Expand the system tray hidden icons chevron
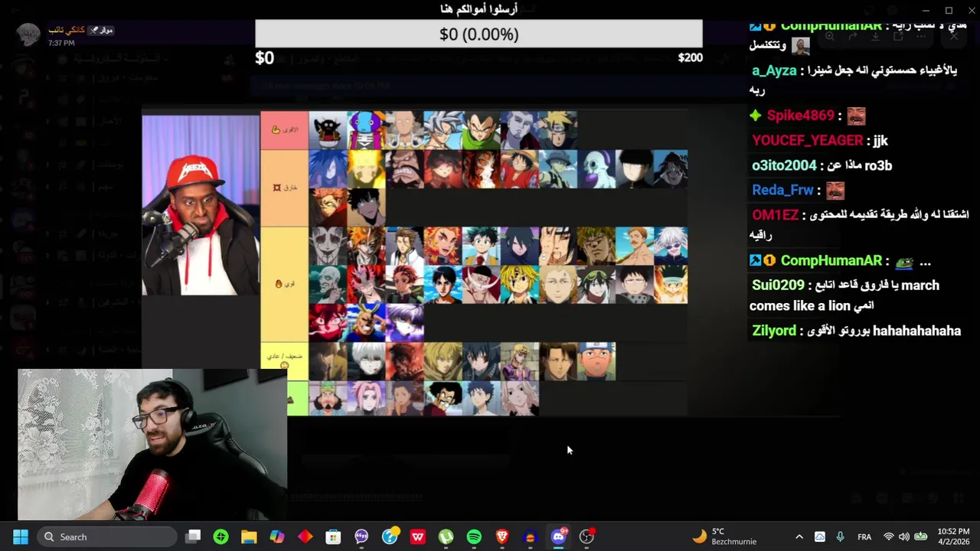 point(799,536)
